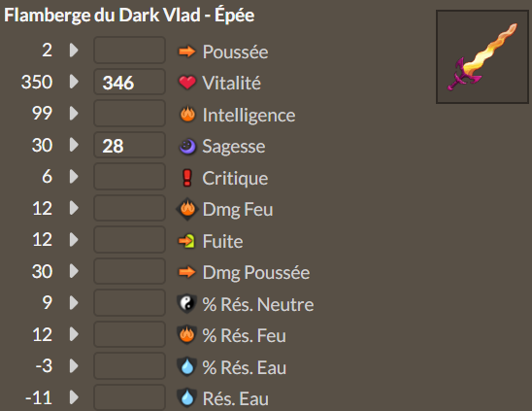Click the Intelligence flame icon

[x=187, y=115]
